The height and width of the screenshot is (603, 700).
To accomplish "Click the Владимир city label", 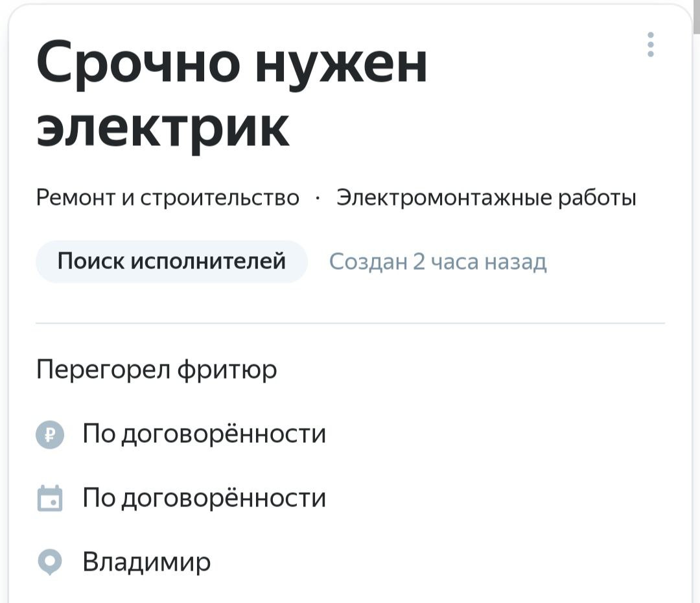I will [146, 562].
